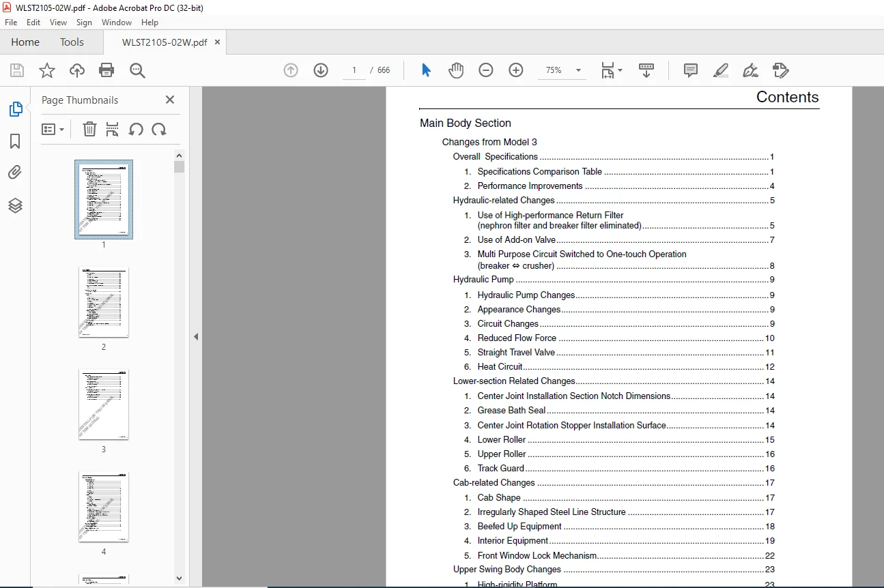The height and width of the screenshot is (588, 884).
Task: Select page 1 thumbnail
Action: 104,199
